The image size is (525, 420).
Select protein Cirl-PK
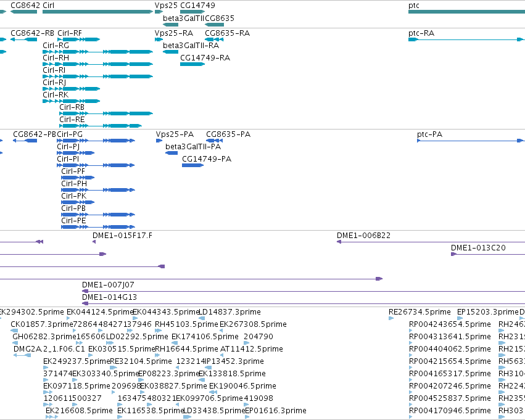click(73, 196)
